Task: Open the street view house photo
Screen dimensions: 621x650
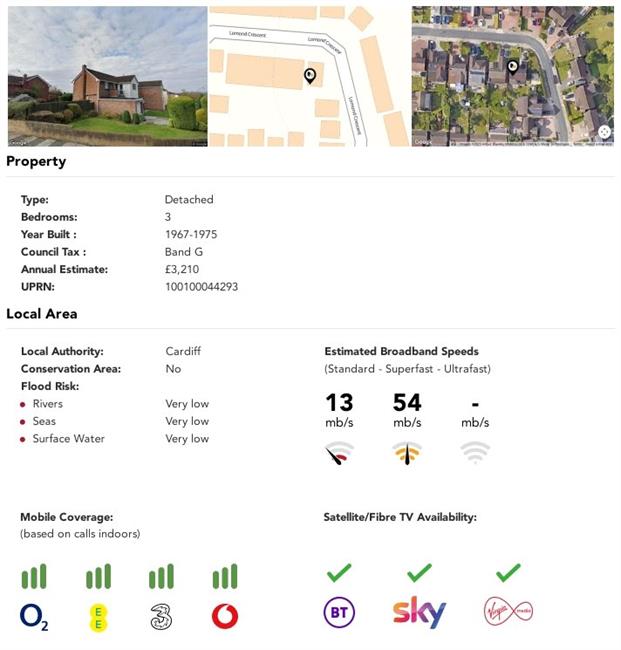Action: (107, 76)
